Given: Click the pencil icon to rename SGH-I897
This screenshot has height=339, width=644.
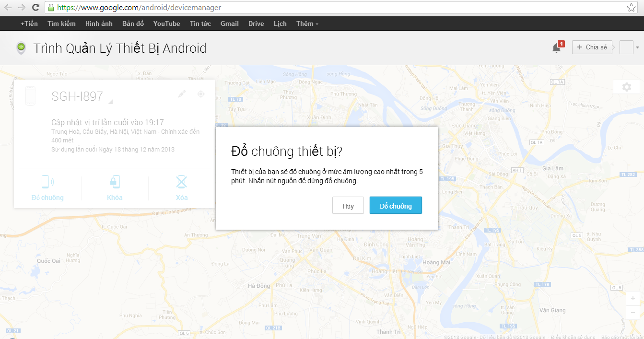Looking at the screenshot, I should pos(181,94).
